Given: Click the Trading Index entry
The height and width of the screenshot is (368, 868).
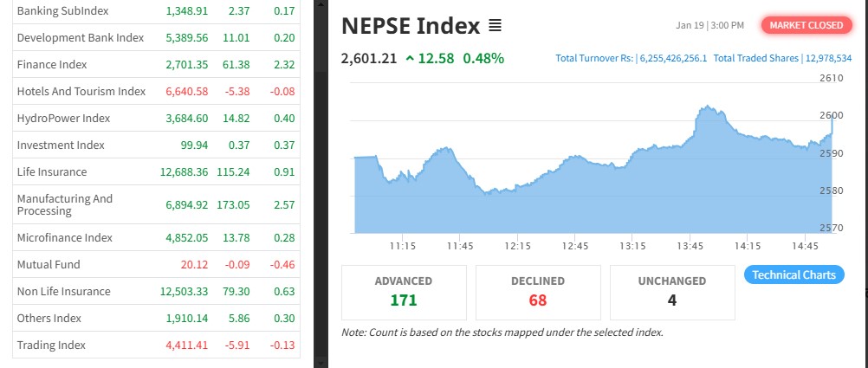Looking at the screenshot, I should [x=51, y=345].
